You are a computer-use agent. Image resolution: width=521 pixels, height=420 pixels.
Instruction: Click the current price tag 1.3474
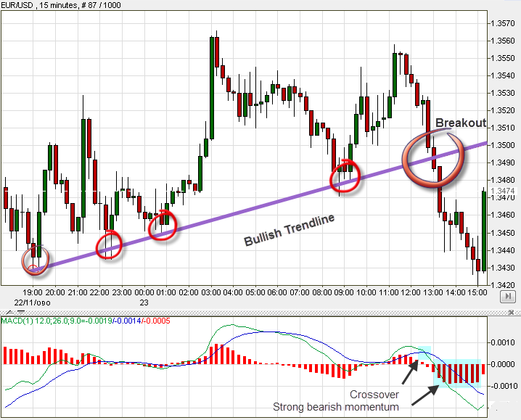502,192
